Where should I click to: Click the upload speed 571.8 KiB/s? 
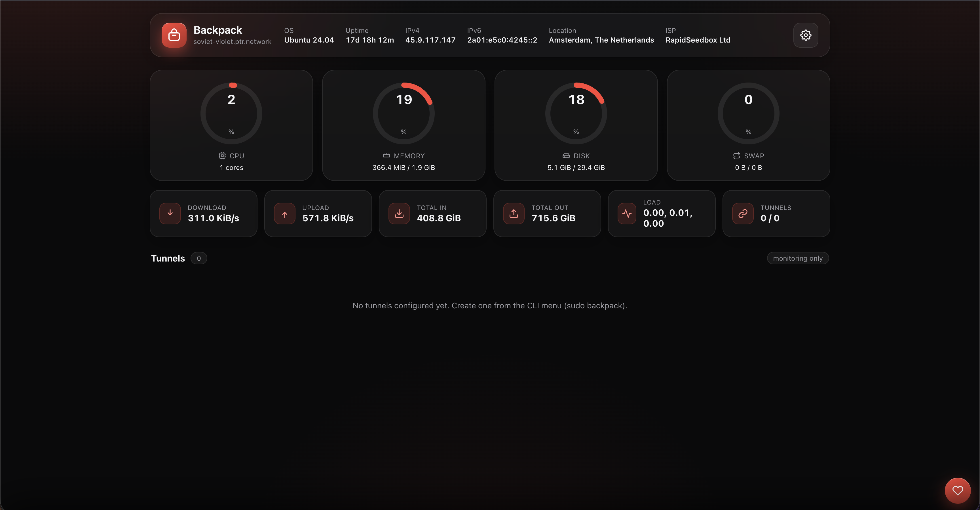pos(328,218)
